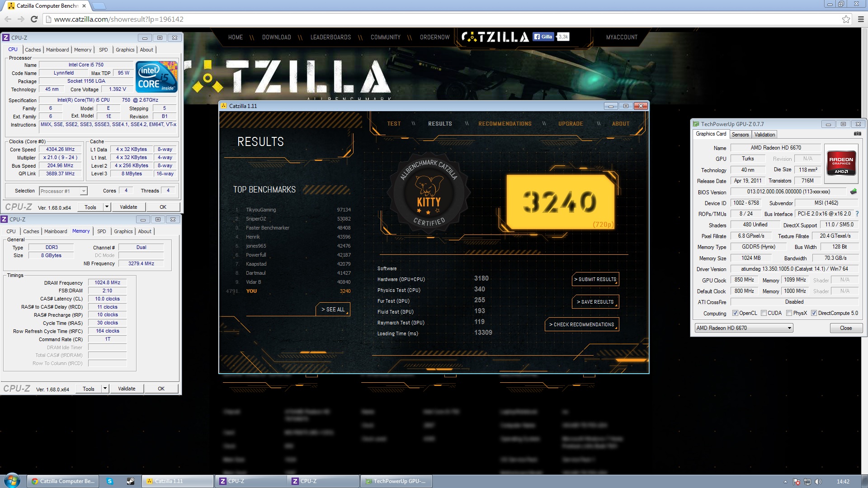Switch to Caches tab in upper CPU-Z
This screenshot has width=868, height=488.
(33, 50)
